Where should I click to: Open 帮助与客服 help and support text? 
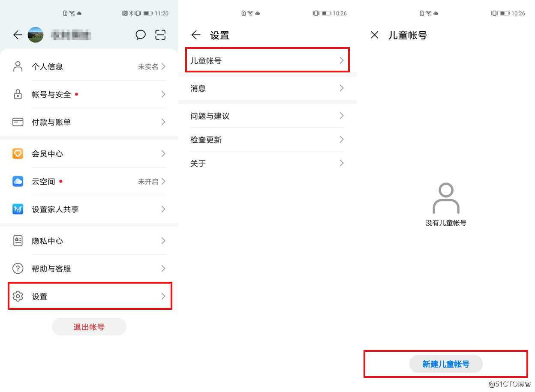pos(51,269)
